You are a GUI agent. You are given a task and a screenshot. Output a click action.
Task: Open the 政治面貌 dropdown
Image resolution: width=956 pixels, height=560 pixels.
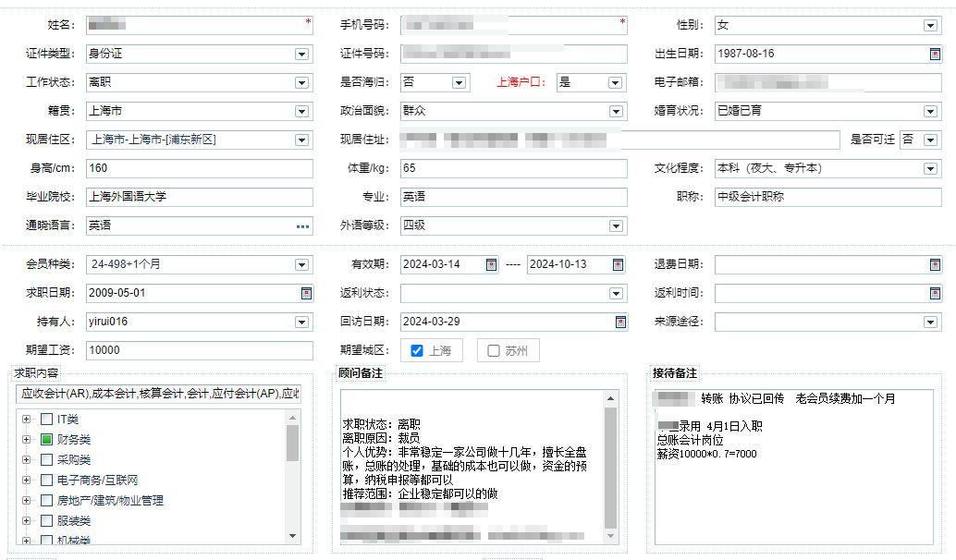[616, 112]
